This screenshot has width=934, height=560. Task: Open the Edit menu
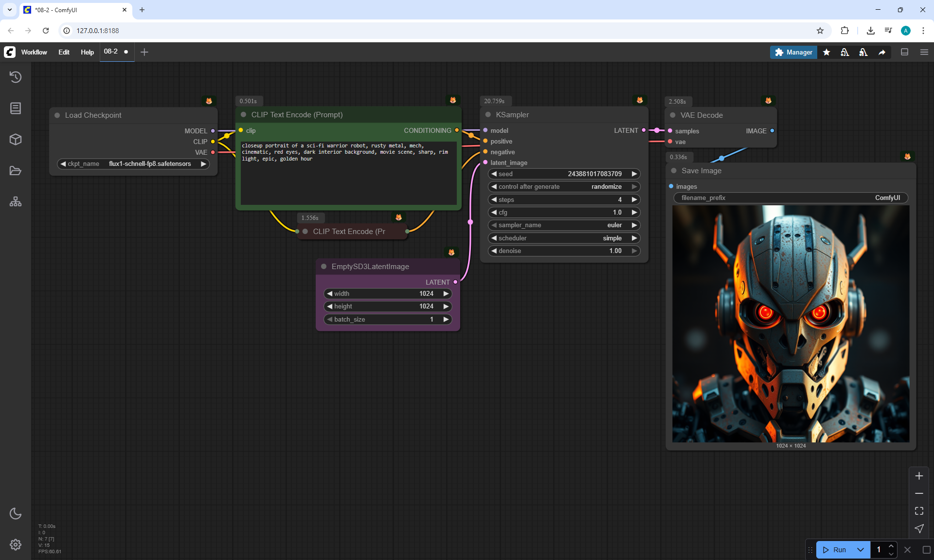point(64,52)
